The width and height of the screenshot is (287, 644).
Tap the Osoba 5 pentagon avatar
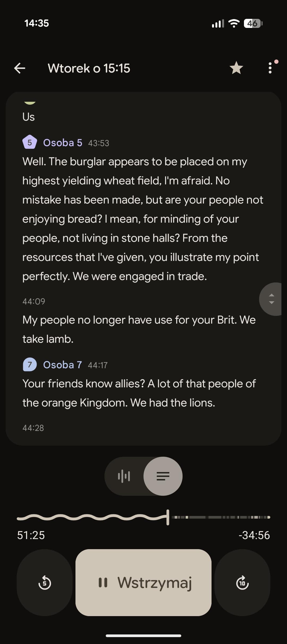[x=29, y=143]
